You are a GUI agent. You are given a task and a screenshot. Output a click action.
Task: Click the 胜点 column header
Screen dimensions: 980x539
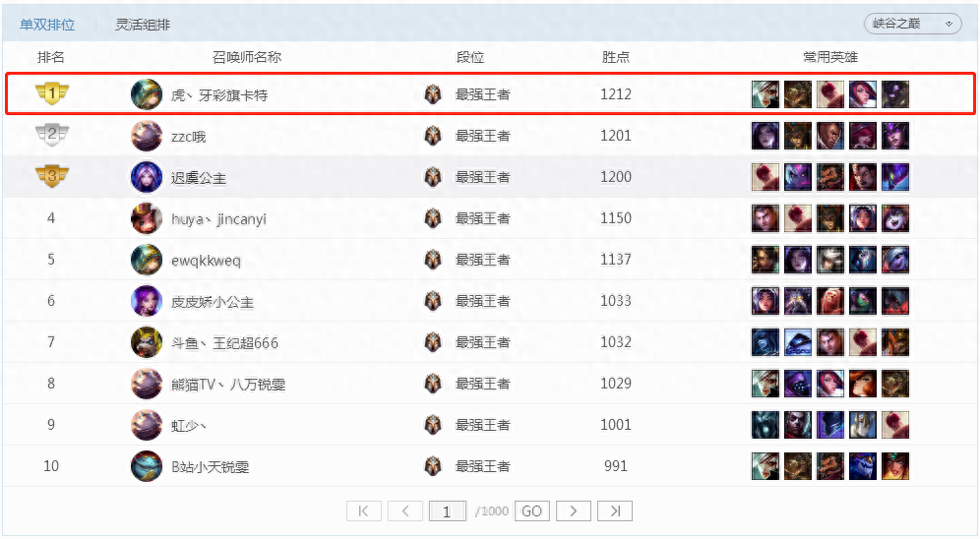click(x=616, y=57)
